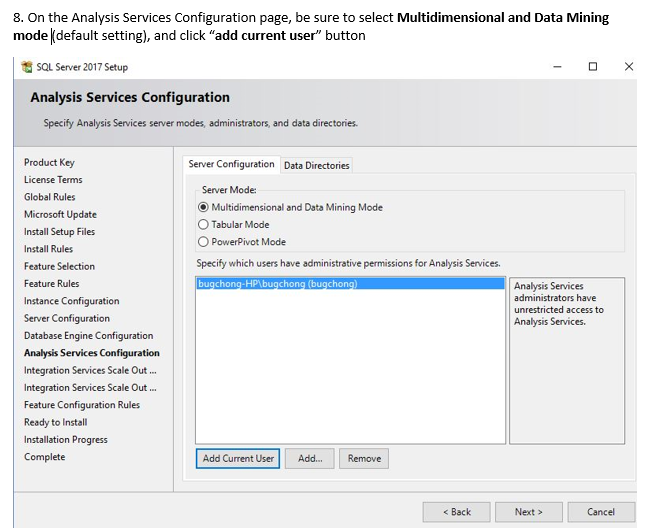Minimize the SQL Server 2017 Setup window
This screenshot has width=647, height=528.
coord(557,67)
